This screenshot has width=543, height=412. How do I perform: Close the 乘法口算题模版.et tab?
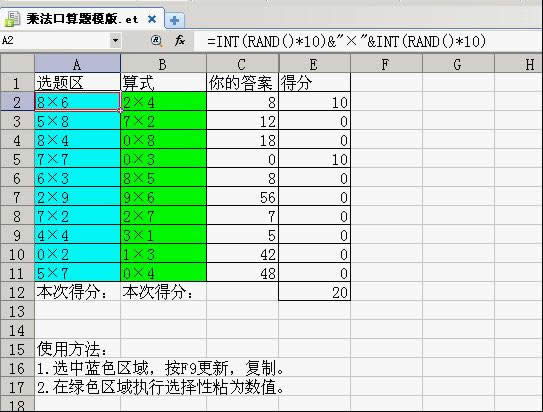pyautogui.click(x=152, y=19)
